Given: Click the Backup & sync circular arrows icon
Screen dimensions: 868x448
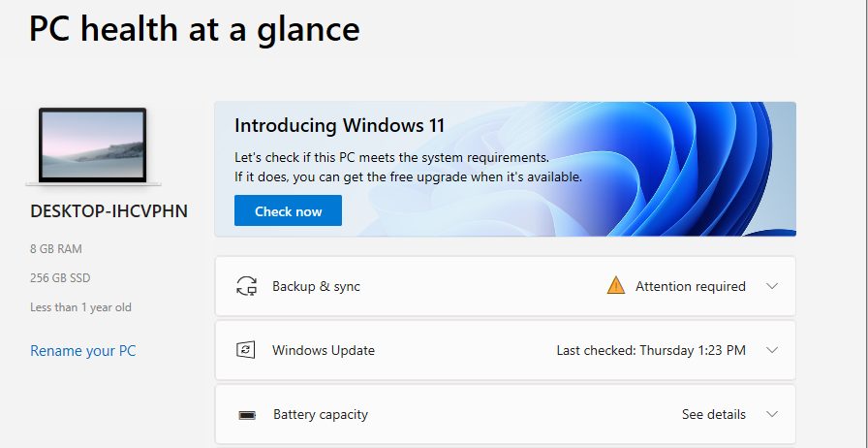Looking at the screenshot, I should click(x=246, y=286).
